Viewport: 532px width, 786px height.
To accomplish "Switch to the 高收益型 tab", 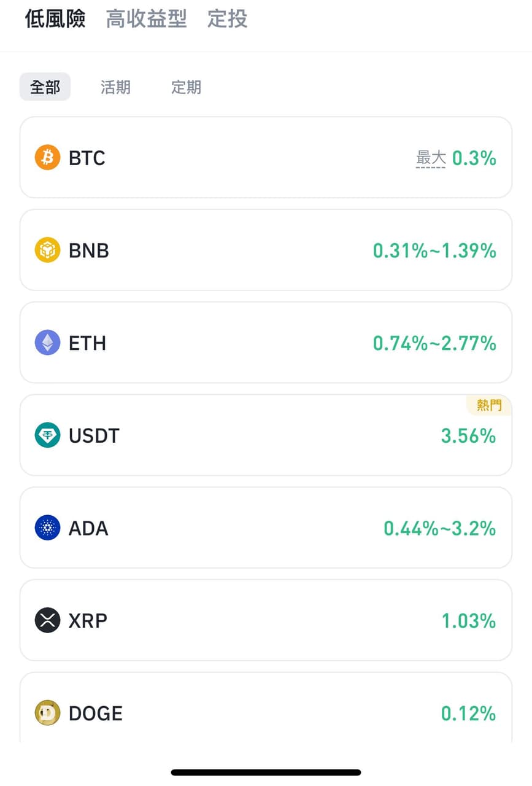I will point(146,19).
